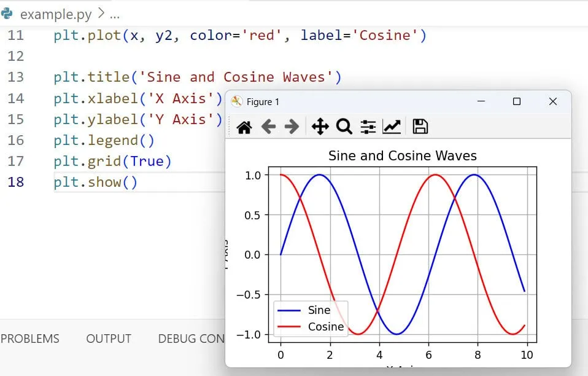Click the 'Sine and Cosine Waves' string on line 13
Screen dimensions: 588x376
tap(236, 77)
